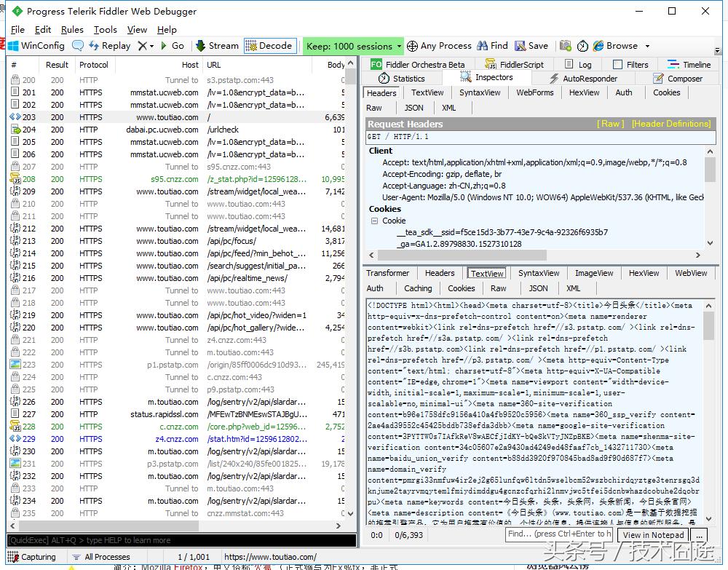Select session 203 www.toutiao.com row
728x570 pixels.
177,117
